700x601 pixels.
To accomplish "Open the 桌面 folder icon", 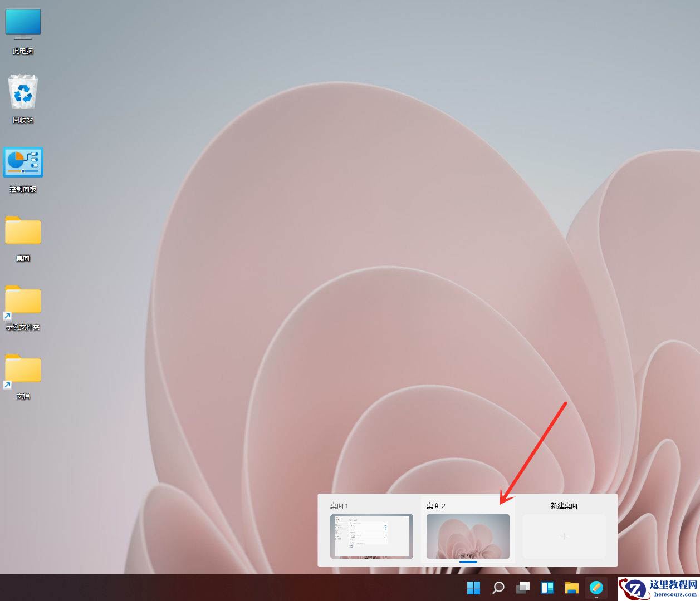I will (23, 230).
